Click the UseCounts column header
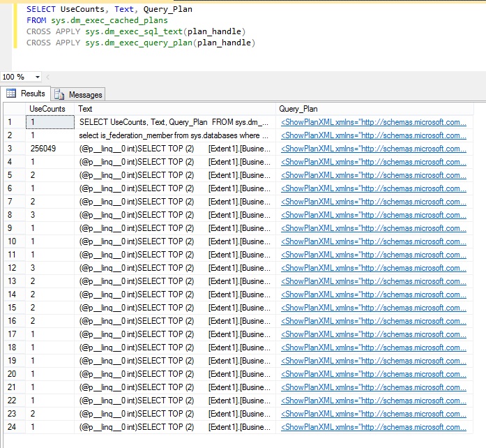Viewport: 486px width, 448px height. point(47,109)
